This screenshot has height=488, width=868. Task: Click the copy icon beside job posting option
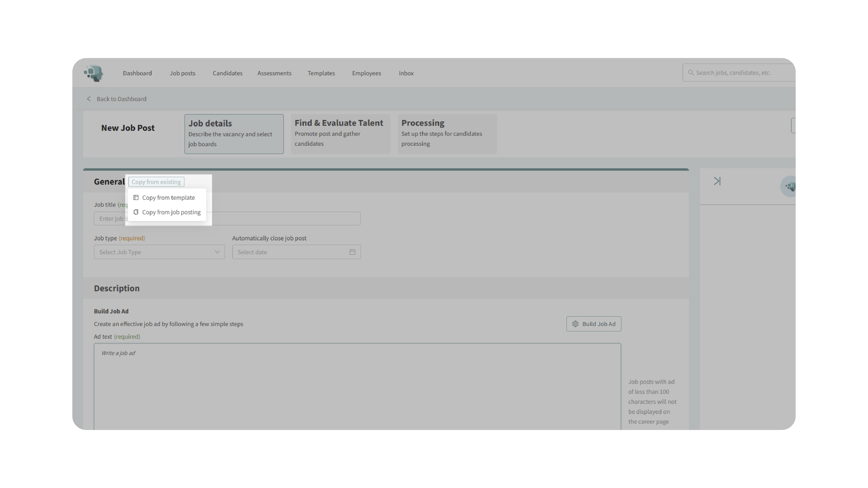coord(136,212)
